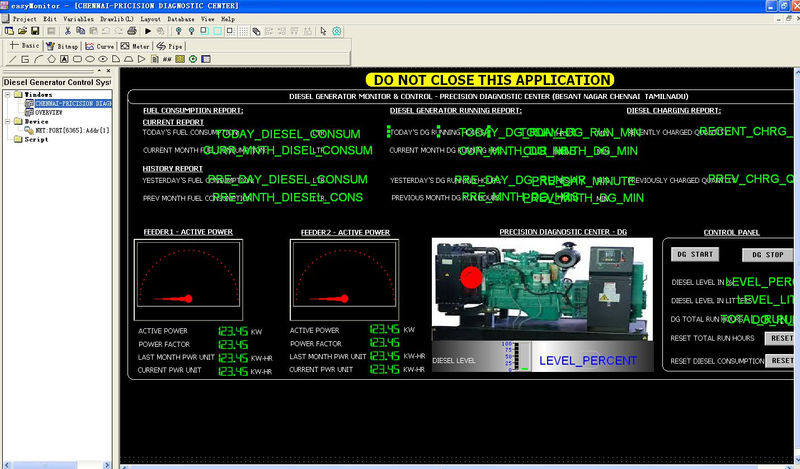Open the Layout menu
This screenshot has width=800, height=469.
(151, 19)
